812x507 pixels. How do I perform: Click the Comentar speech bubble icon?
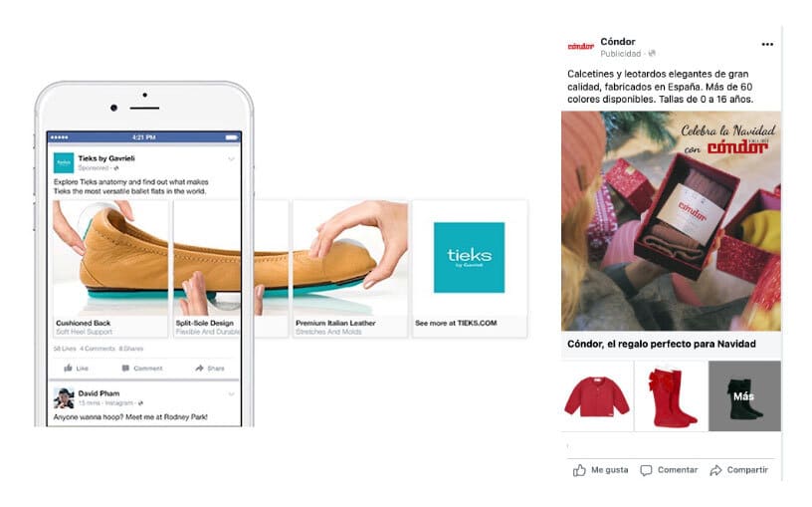(x=646, y=470)
